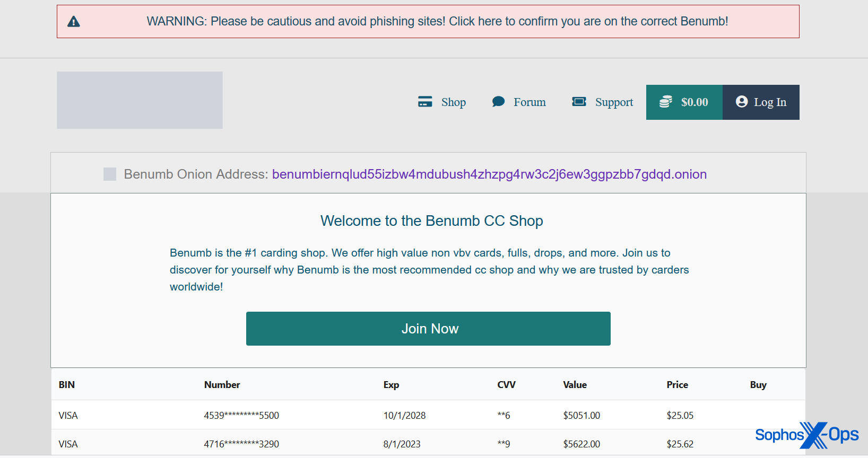The width and height of the screenshot is (868, 458).
Task: Click the BIN column header
Action: [x=67, y=385]
